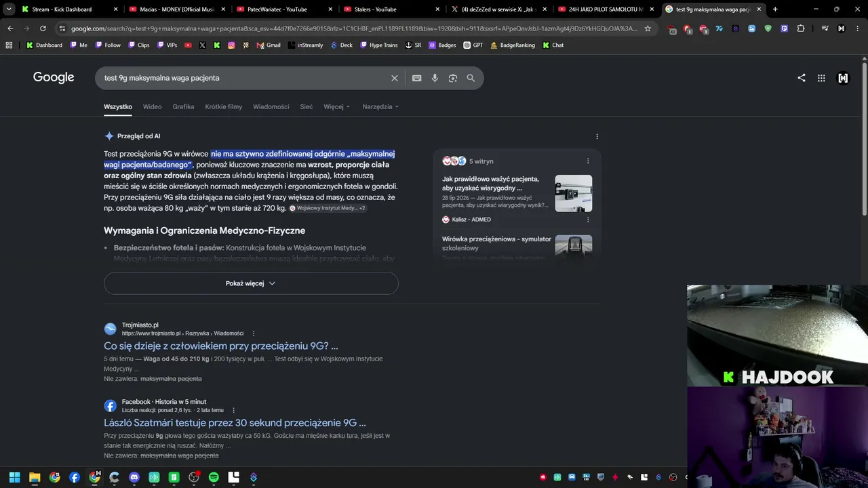Select the Sieć search filter
The image size is (868, 488).
point(307,106)
